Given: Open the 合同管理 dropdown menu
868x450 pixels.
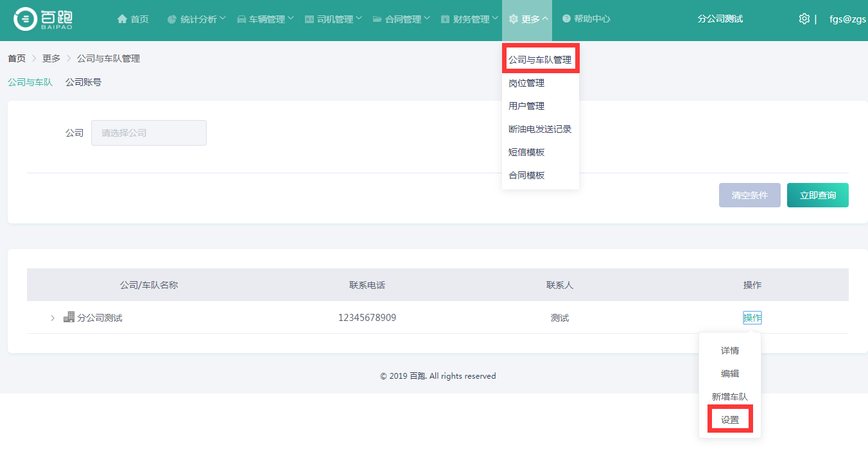Looking at the screenshot, I should (x=401, y=19).
